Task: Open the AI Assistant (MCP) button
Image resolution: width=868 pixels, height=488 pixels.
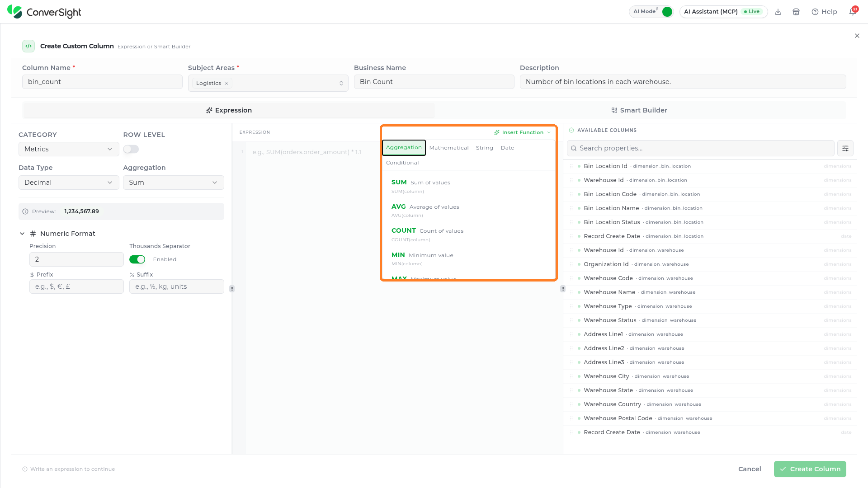Action: coord(723,12)
